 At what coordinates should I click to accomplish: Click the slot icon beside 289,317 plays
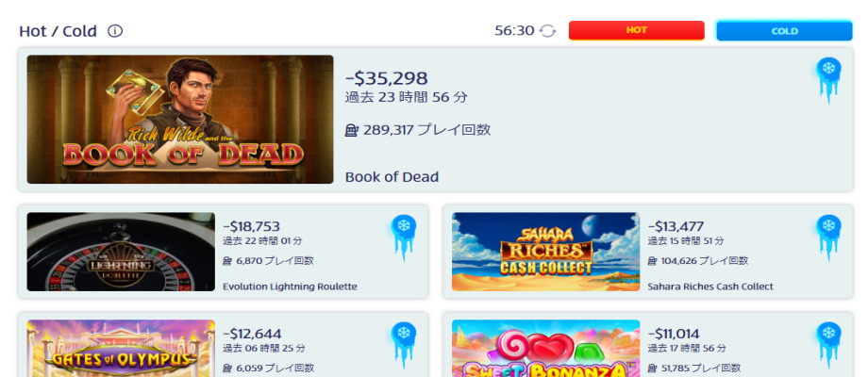point(352,130)
